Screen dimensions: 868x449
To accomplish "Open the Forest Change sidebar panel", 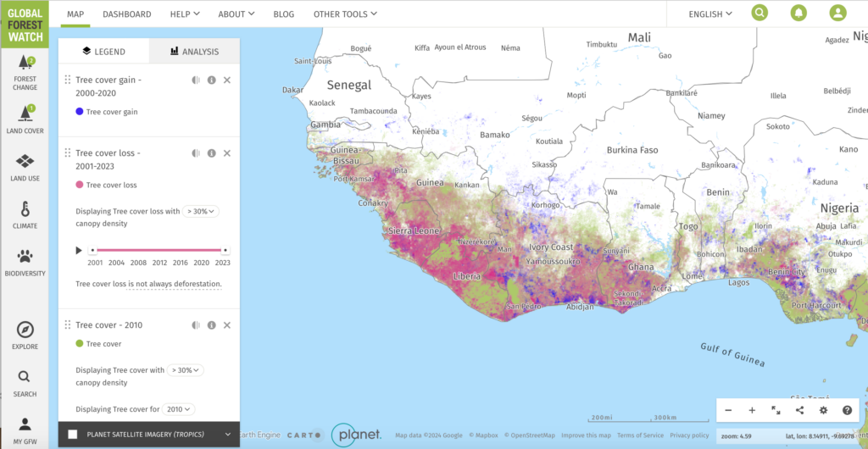I will pyautogui.click(x=25, y=71).
